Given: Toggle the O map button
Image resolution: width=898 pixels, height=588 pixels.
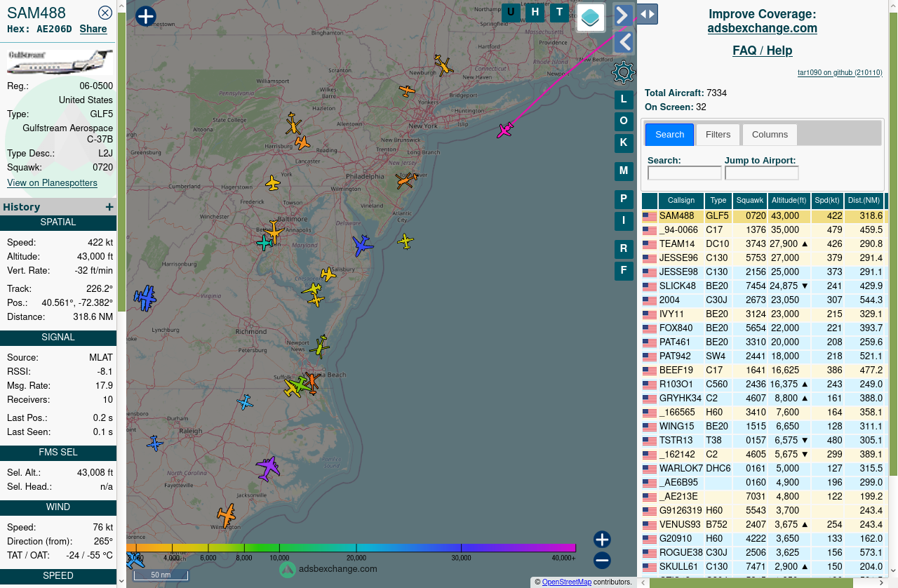Looking at the screenshot, I should point(624,121).
